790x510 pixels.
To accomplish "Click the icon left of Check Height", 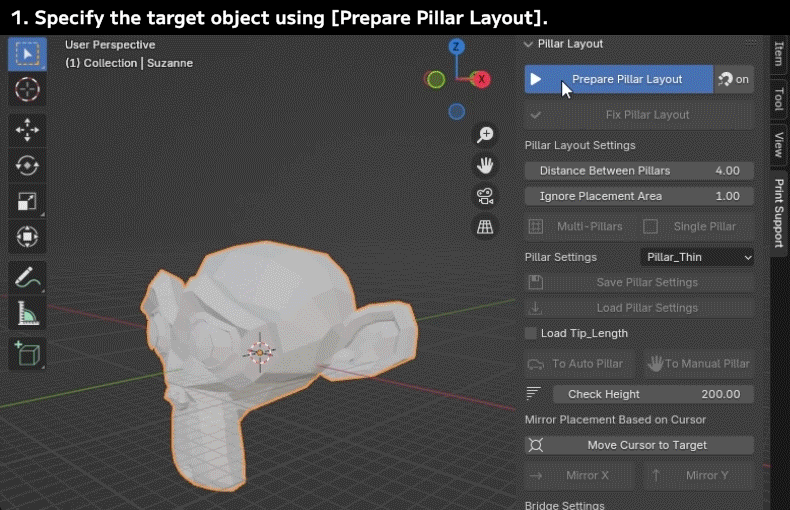I will tap(533, 394).
